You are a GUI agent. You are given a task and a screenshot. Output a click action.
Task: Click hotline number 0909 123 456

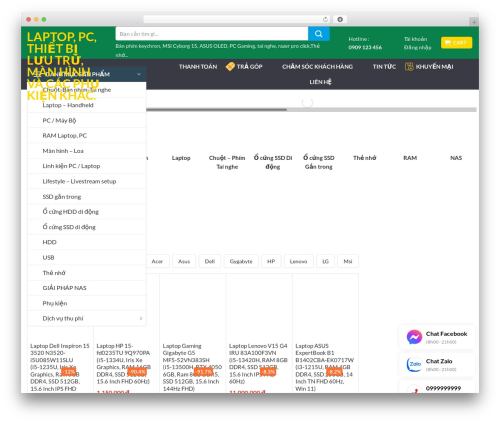pyautogui.click(x=365, y=47)
